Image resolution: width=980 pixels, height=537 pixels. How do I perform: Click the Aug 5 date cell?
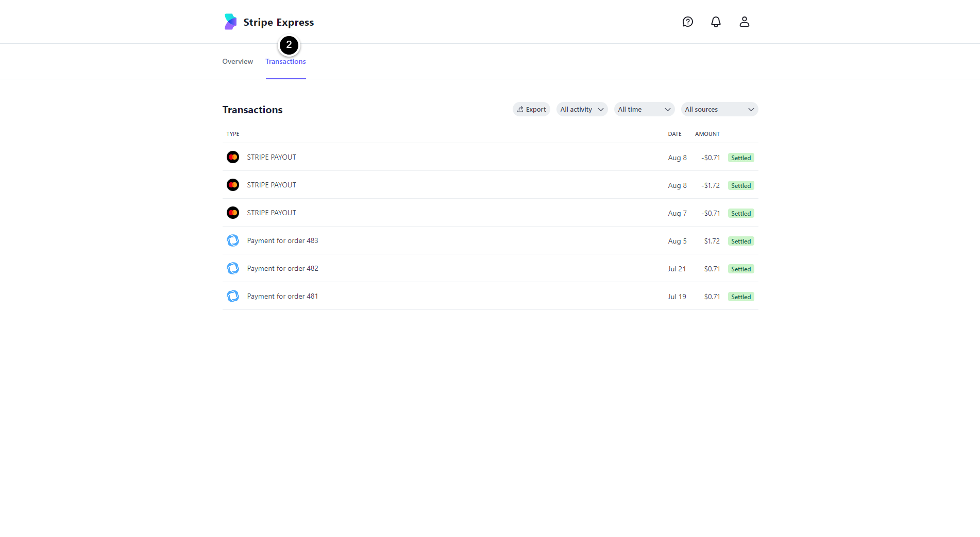[677, 241]
